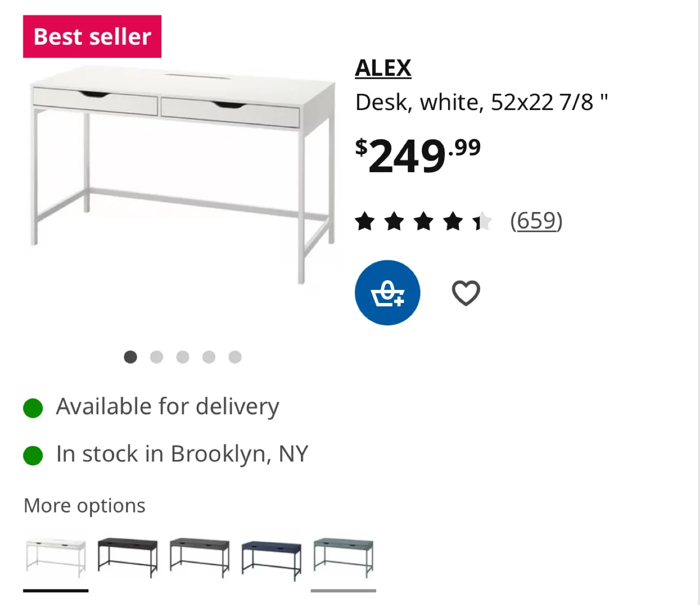This screenshot has height=605, width=700.
Task: Select the white desk color option
Action: click(x=56, y=558)
